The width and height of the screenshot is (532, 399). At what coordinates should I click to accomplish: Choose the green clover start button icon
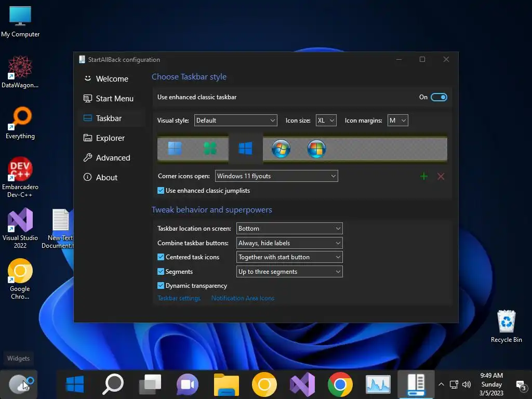click(x=210, y=148)
